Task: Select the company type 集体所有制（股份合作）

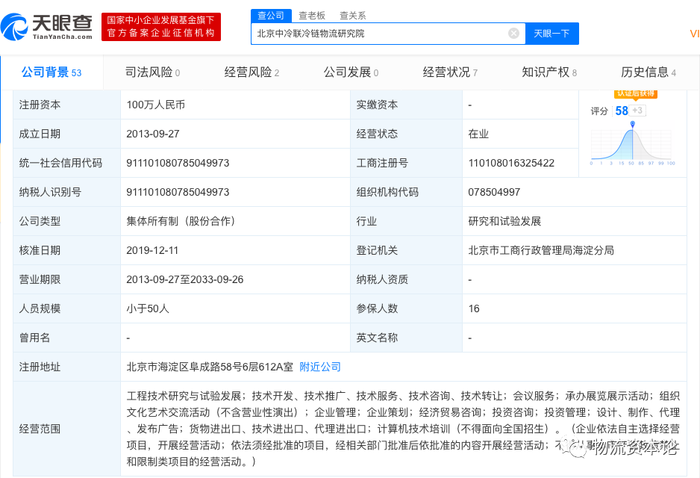Action: pyautogui.click(x=181, y=221)
